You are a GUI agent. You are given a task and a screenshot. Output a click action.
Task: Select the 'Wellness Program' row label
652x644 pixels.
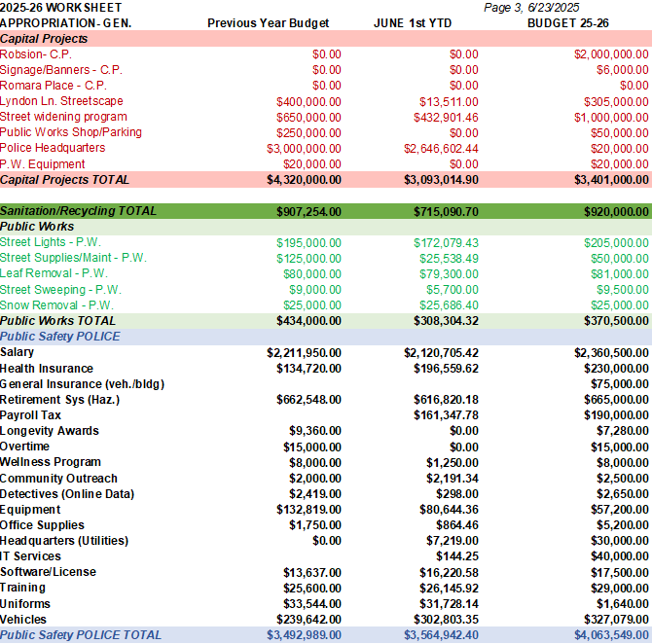coord(51,462)
